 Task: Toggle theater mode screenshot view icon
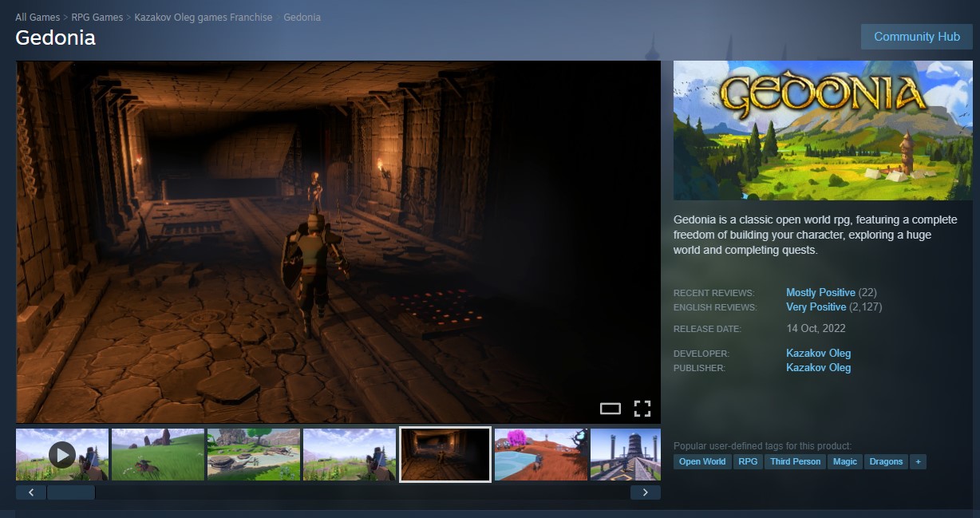pyautogui.click(x=610, y=409)
